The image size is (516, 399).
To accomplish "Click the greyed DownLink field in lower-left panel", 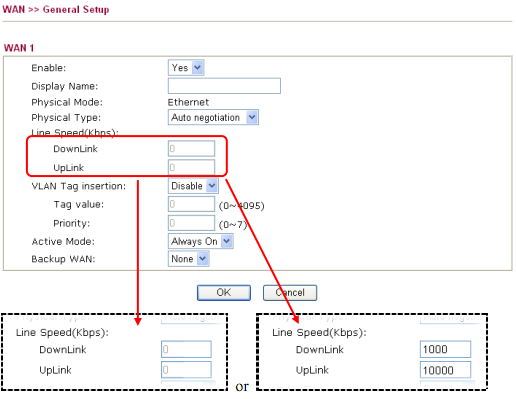I will tap(186, 349).
